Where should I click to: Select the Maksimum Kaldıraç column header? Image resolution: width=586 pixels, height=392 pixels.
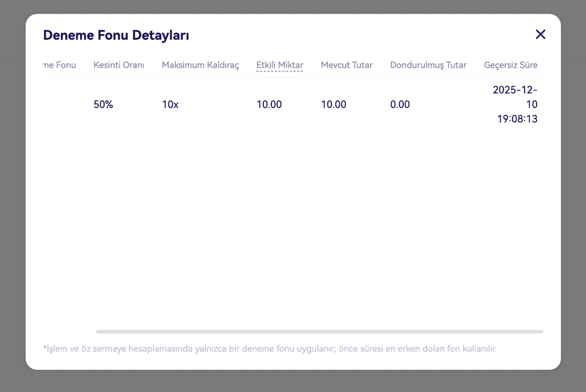200,65
